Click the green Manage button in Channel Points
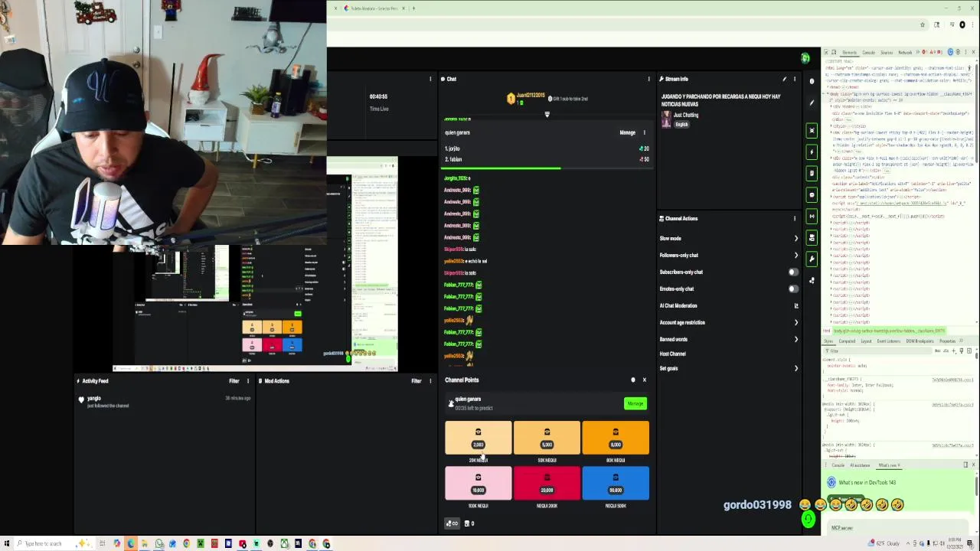Image resolution: width=980 pixels, height=551 pixels. (635, 403)
